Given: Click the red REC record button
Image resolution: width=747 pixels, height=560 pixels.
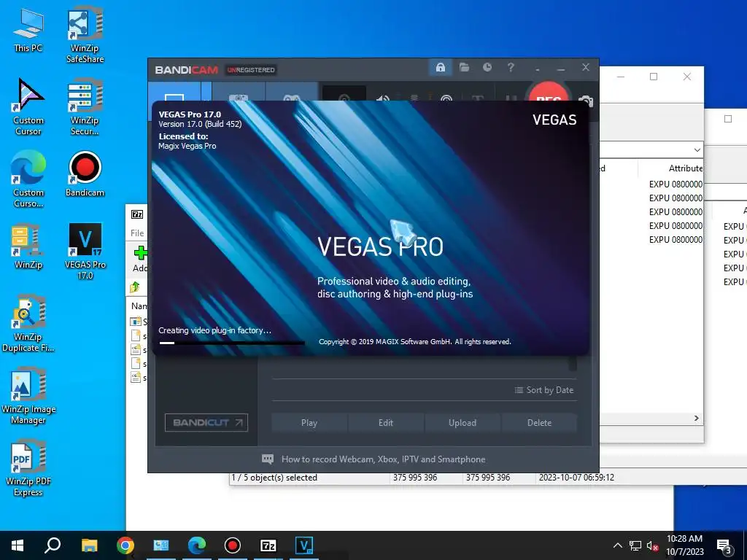Looking at the screenshot, I should tap(549, 93).
